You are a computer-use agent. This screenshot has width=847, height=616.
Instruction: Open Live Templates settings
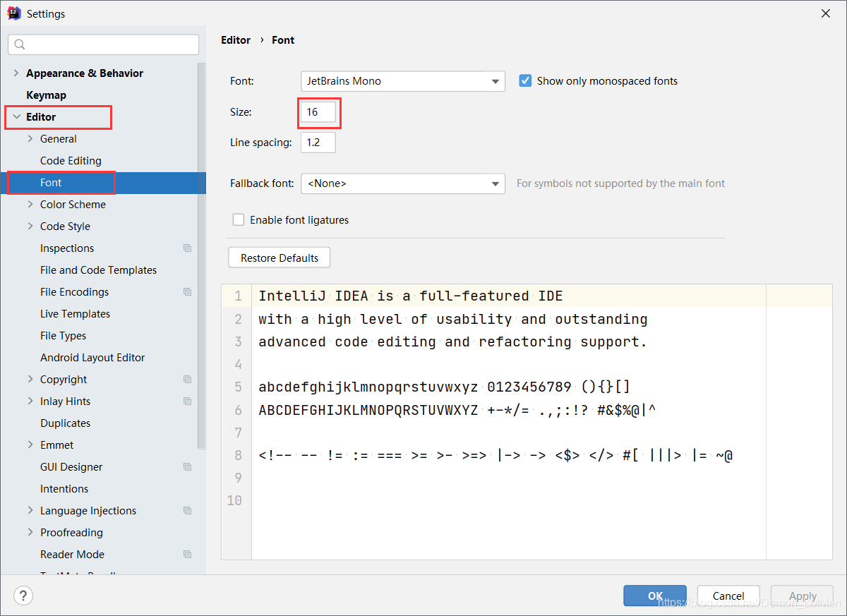point(75,314)
